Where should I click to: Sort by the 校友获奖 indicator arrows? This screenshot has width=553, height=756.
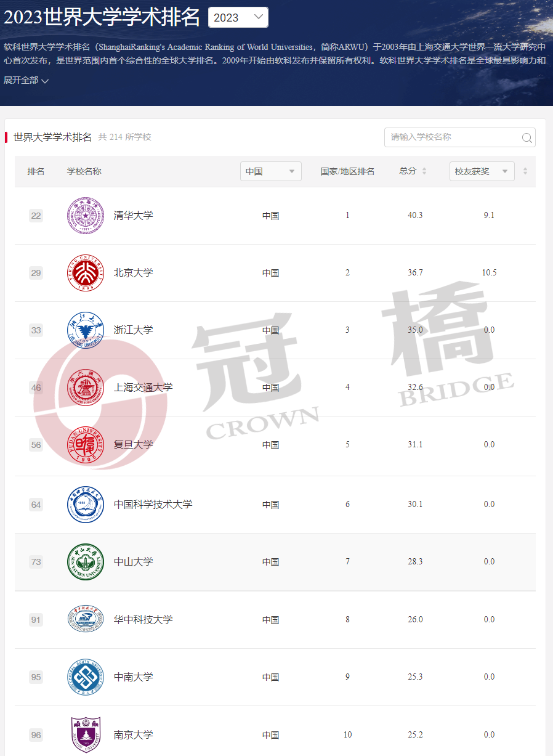click(x=525, y=171)
